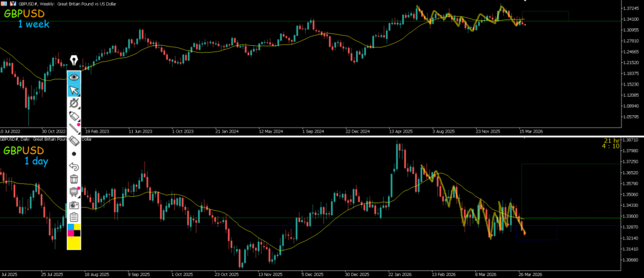Click the GBPUSD 1 day chart label

(x=24, y=156)
